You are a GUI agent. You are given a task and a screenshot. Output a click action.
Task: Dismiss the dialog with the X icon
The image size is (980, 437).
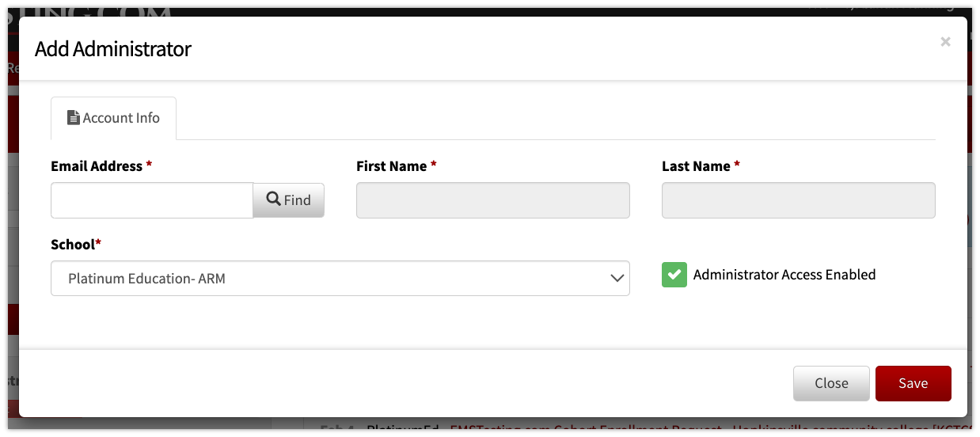945,42
